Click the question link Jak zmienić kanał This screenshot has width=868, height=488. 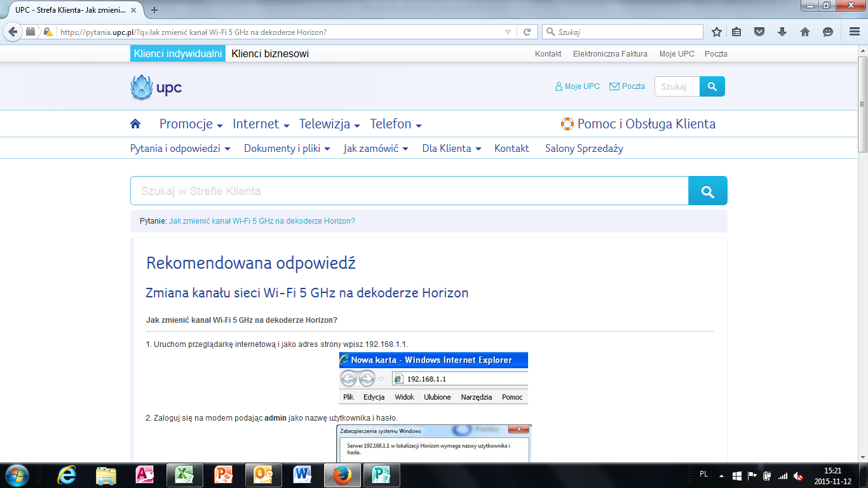[262, 221]
